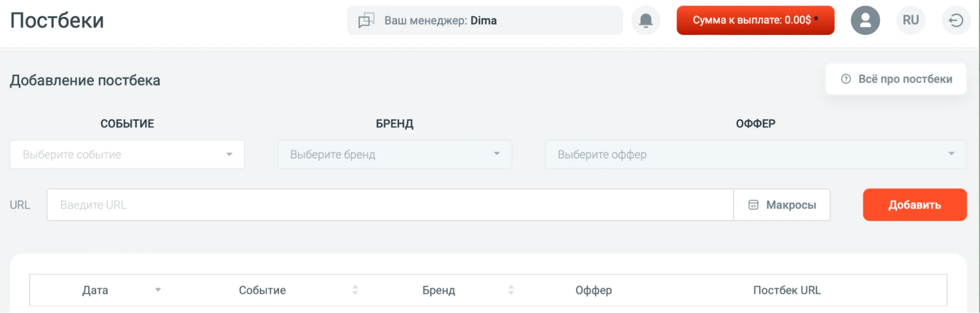Click the Оффер column header
The width and height of the screenshot is (980, 313).
[594, 290]
